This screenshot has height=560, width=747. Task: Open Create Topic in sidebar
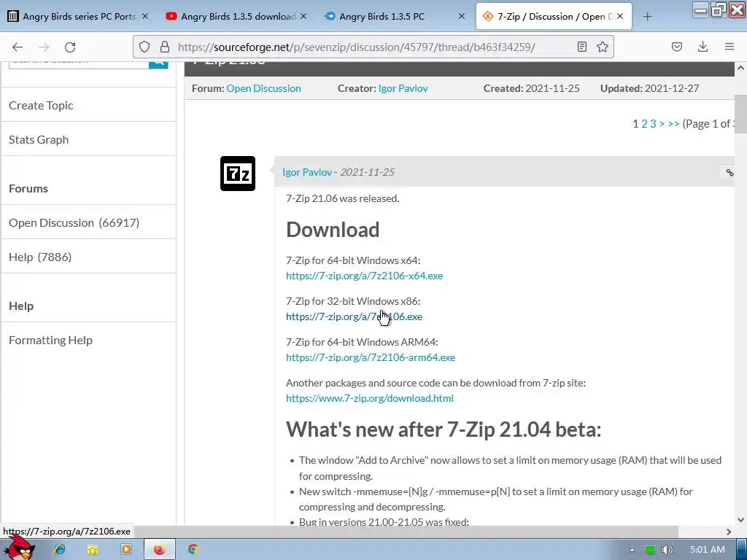[x=41, y=105]
